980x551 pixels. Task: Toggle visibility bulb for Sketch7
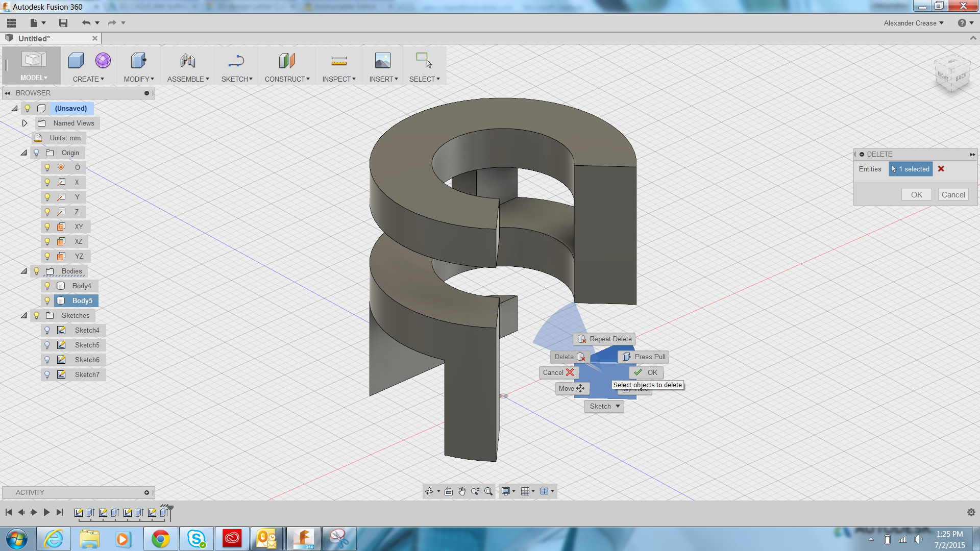(x=47, y=374)
